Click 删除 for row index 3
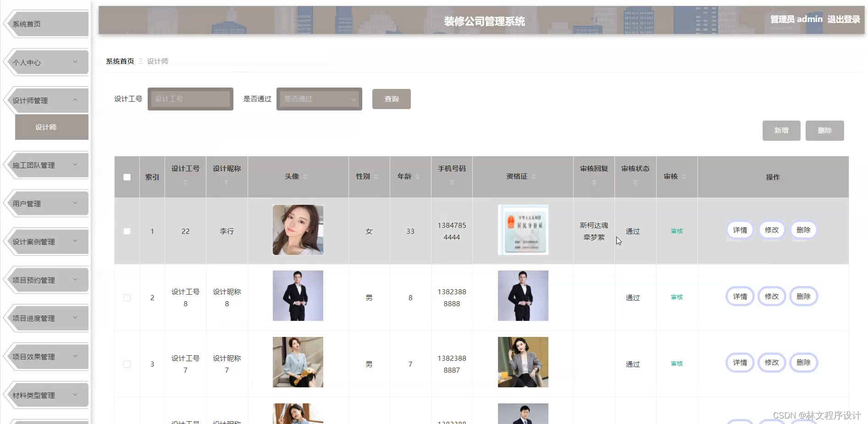Viewport: 868px width, 424px height. 803,363
